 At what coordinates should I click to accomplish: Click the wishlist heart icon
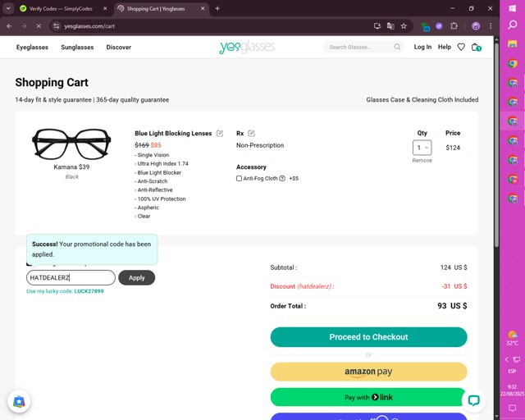[461, 48]
